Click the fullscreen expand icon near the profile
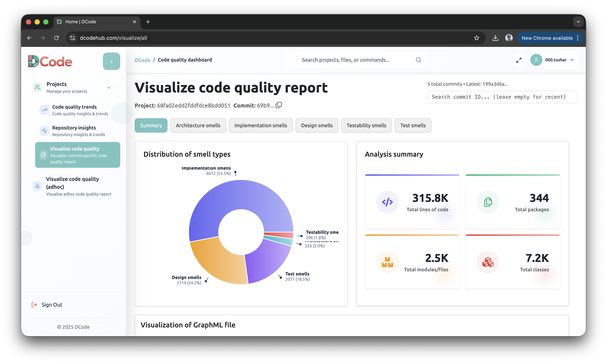 pyautogui.click(x=519, y=60)
